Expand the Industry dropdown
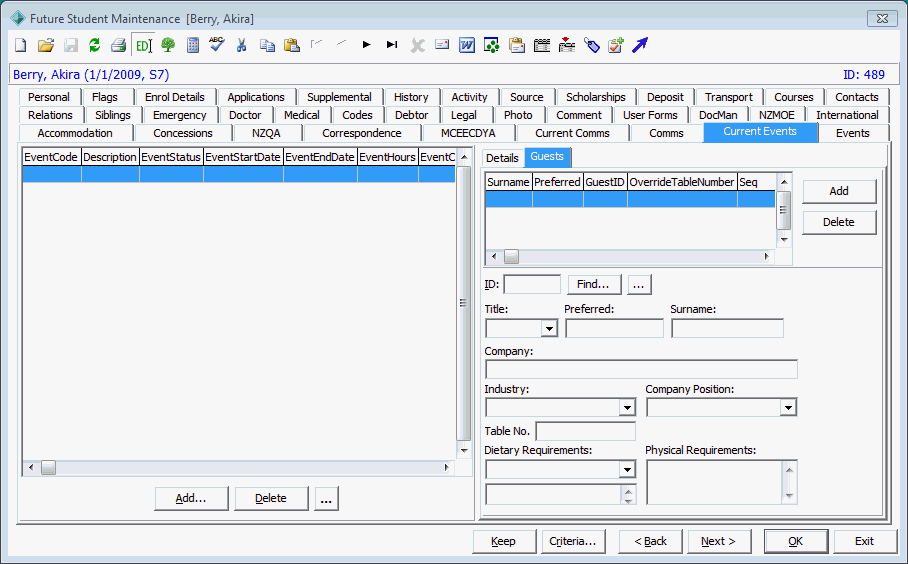This screenshot has width=908, height=564. [x=627, y=408]
